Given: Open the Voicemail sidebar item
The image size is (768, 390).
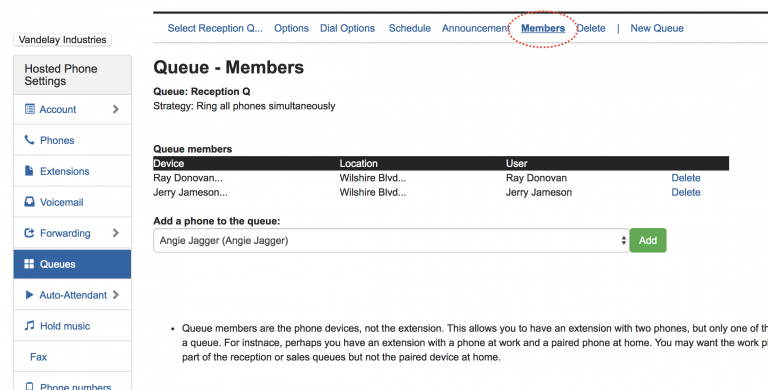Looking at the screenshot, I should pos(72,202).
